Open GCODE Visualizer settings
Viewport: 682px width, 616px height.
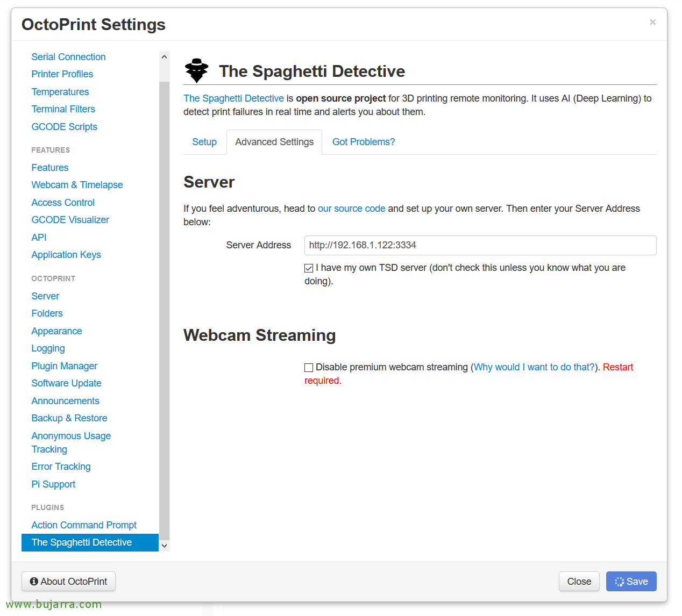[x=70, y=220]
